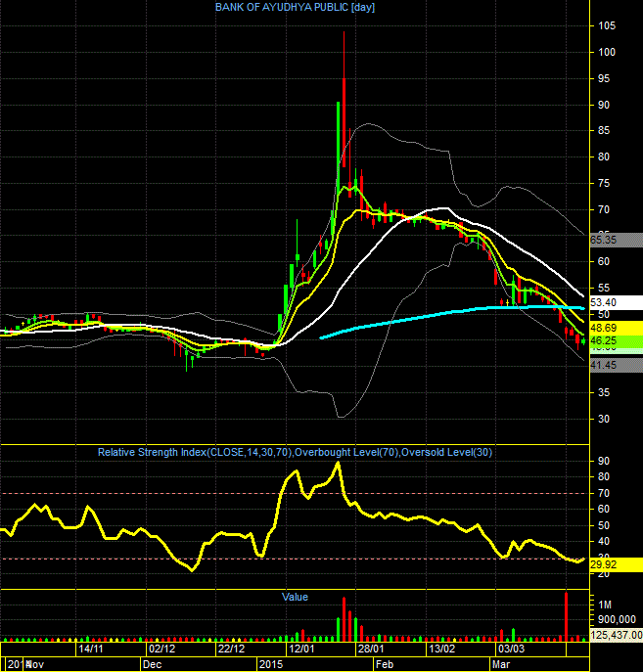Click the 41.45 lower band price tag
This screenshot has width=643, height=672.
616,365
